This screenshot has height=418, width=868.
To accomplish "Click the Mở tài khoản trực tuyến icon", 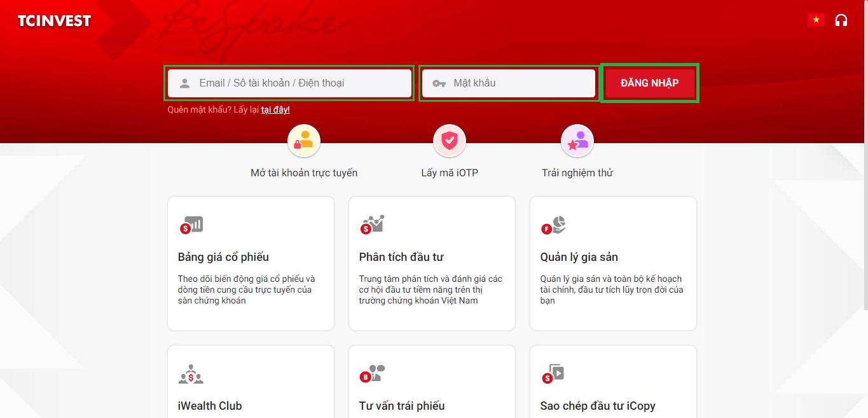I will [x=304, y=141].
